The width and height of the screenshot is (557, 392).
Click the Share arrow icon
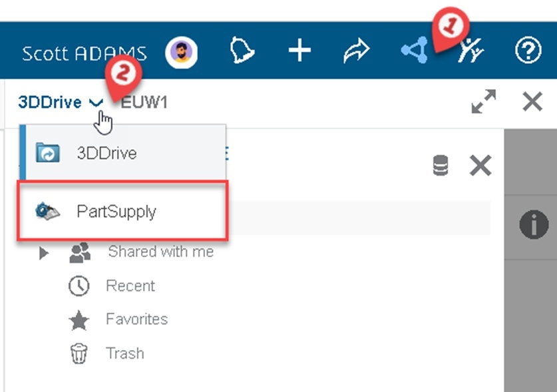[356, 51]
